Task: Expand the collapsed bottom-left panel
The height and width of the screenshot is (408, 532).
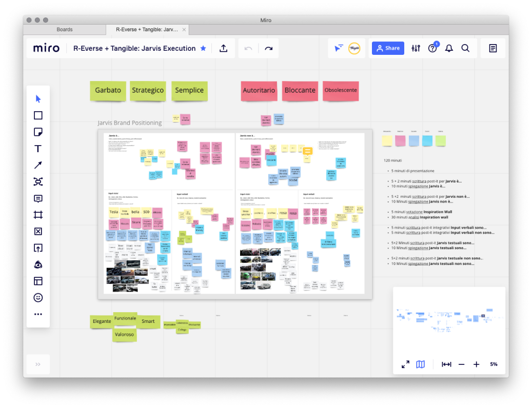Action: [38, 364]
